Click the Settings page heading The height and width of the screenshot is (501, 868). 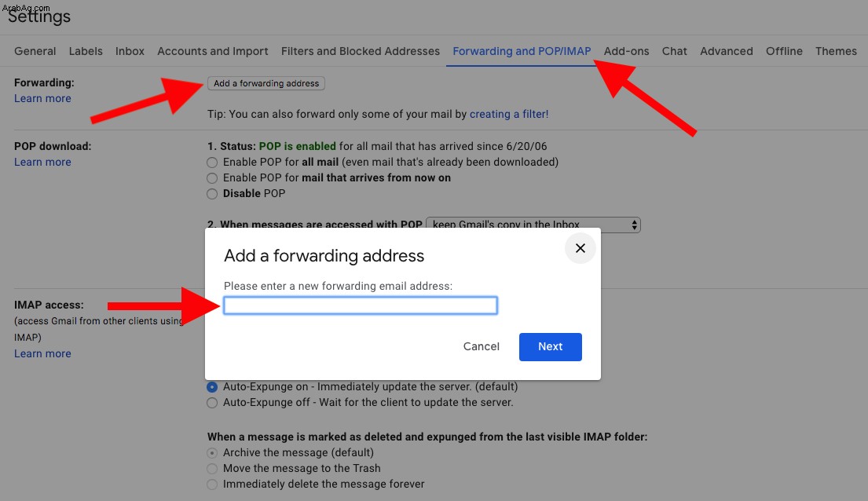point(39,16)
